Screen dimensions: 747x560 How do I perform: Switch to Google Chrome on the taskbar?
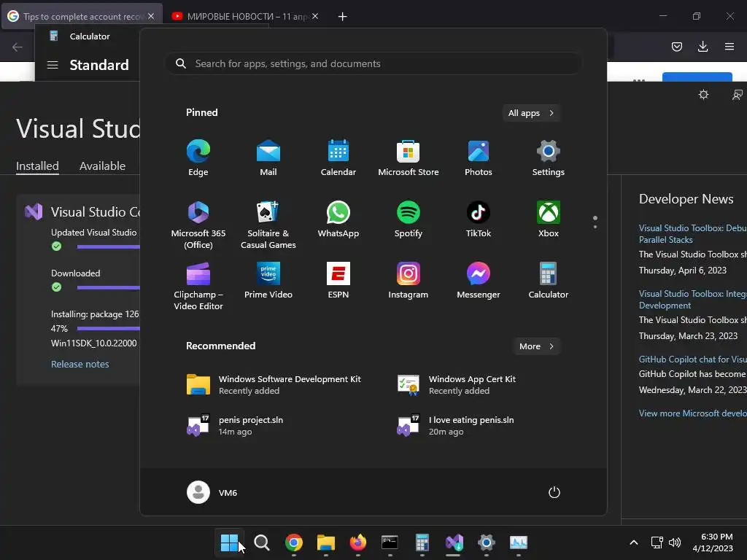[x=294, y=542]
